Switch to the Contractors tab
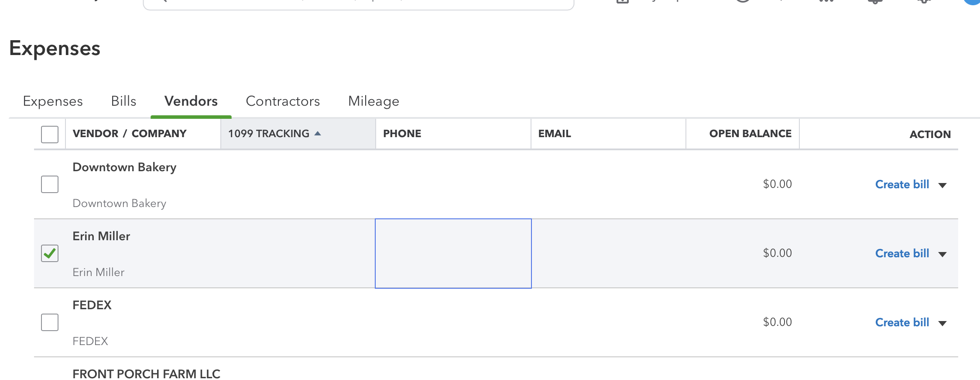980x380 pixels. click(x=283, y=101)
